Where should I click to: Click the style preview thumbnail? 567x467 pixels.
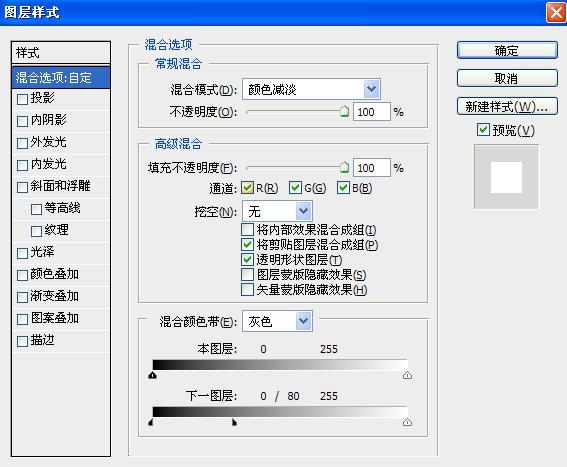pyautogui.click(x=506, y=177)
